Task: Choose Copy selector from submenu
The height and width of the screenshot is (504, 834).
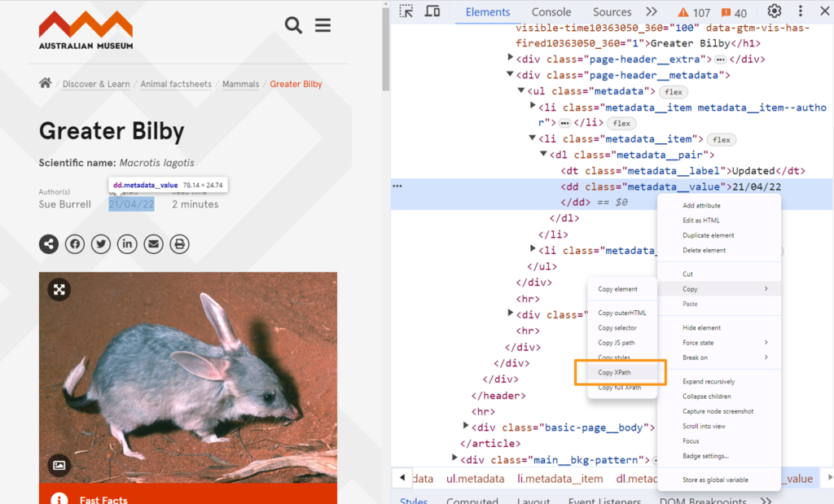Action: [x=617, y=328]
